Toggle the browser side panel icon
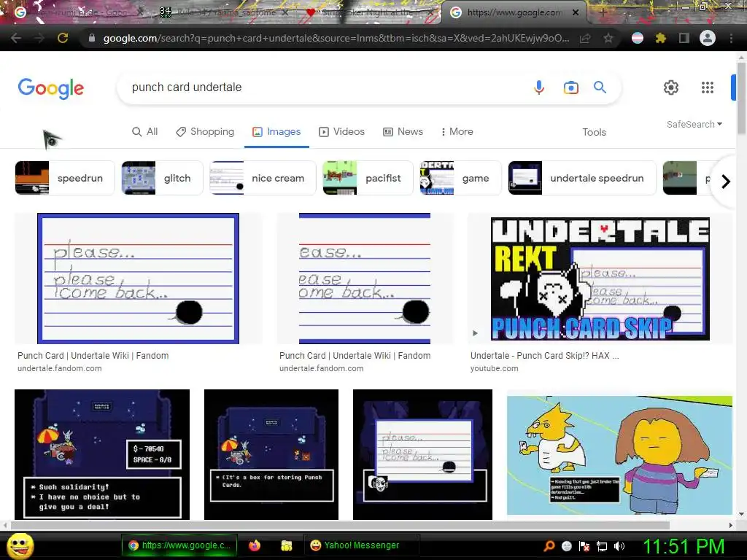 [x=684, y=38]
